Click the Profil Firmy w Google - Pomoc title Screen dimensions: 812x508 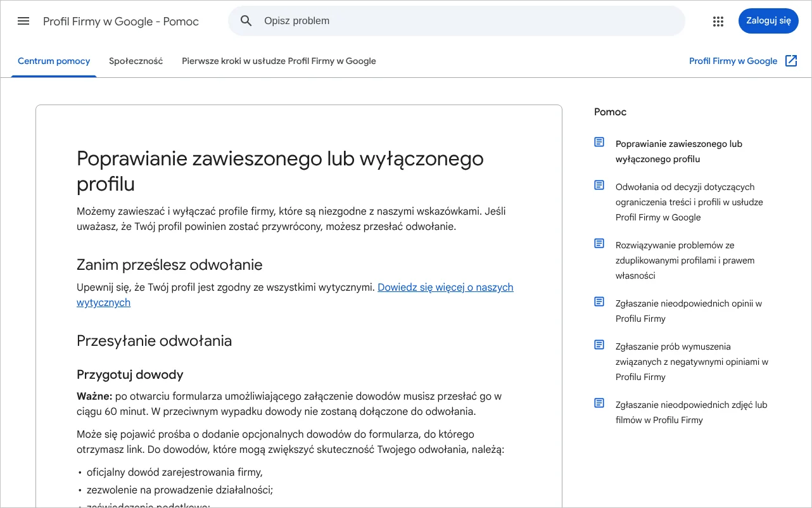point(121,22)
